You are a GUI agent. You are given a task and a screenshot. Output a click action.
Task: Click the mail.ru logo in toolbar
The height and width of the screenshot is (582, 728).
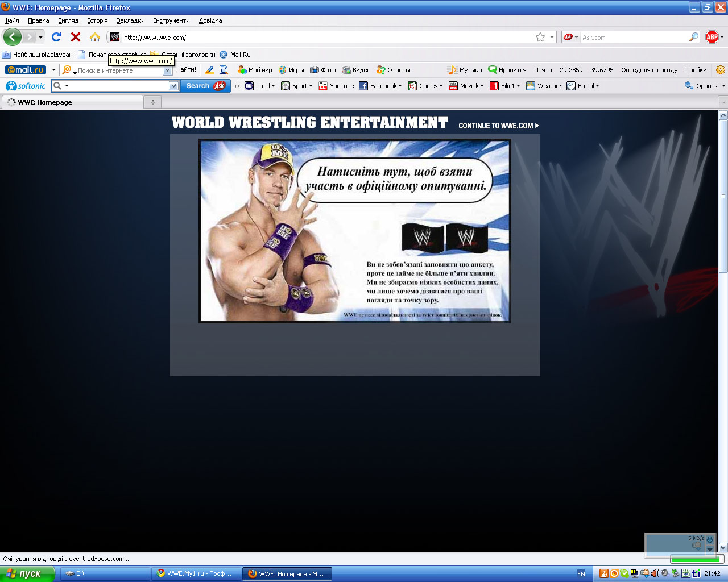click(26, 70)
